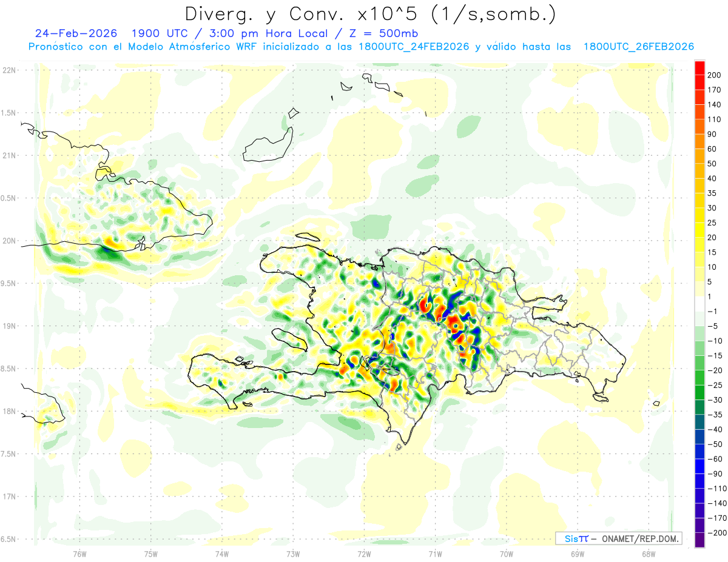Image resolution: width=728 pixels, height=562 pixels.
Task: Click the longitude label '71W'
Action: (435, 553)
